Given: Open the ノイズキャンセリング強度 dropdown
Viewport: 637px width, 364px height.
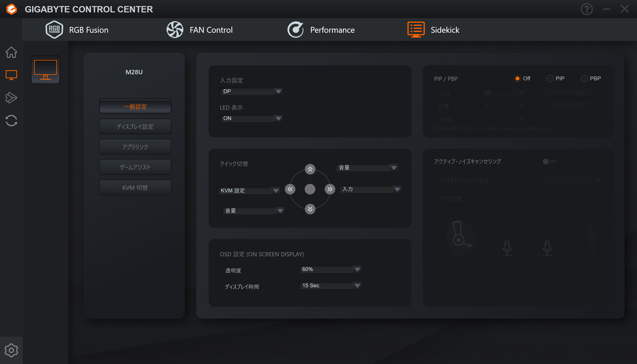Looking at the screenshot, I should (572, 180).
